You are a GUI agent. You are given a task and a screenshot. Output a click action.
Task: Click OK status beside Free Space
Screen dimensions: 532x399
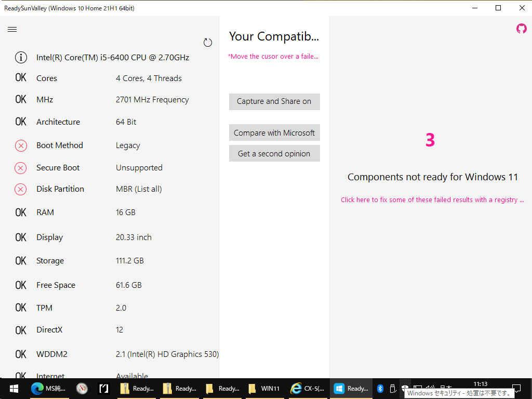click(x=21, y=285)
